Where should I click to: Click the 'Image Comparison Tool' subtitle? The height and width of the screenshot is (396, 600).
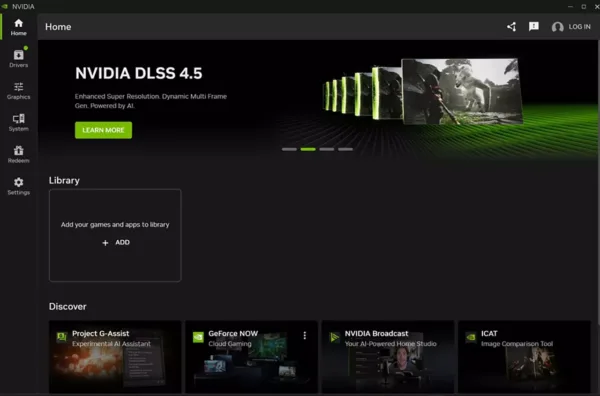click(x=517, y=344)
